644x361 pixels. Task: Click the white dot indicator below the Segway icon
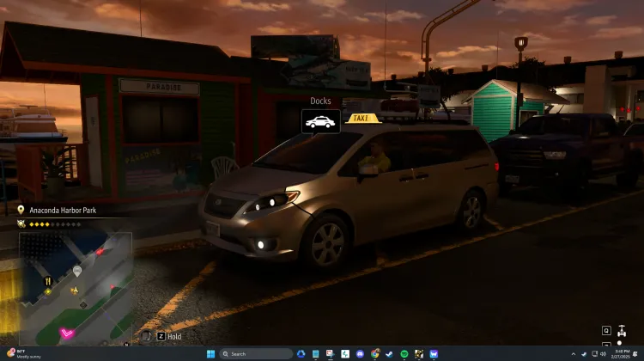coord(619,343)
